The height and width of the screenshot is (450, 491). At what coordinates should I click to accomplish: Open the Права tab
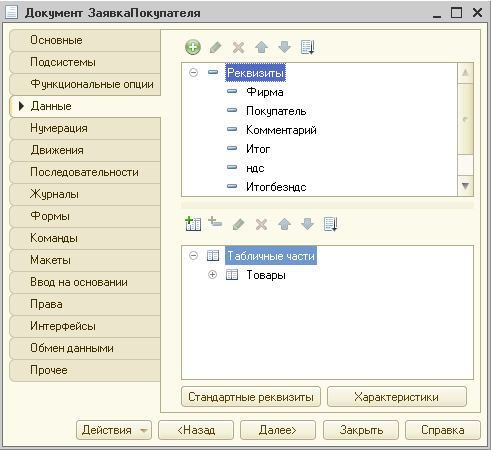coord(85,304)
